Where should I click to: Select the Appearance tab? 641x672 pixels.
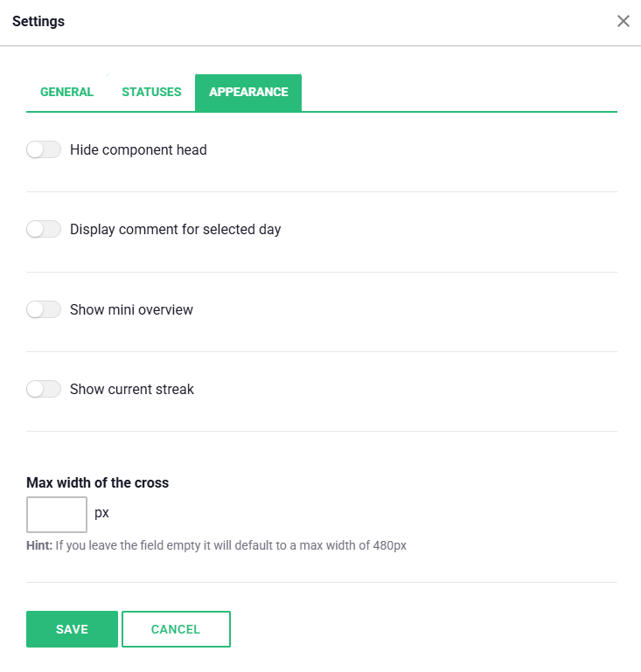(x=248, y=92)
